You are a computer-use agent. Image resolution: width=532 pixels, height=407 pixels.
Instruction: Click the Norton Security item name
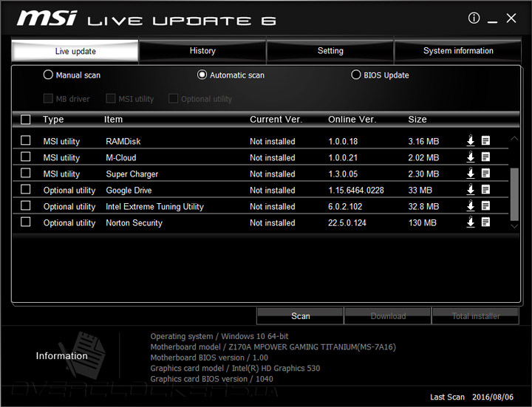click(x=134, y=223)
